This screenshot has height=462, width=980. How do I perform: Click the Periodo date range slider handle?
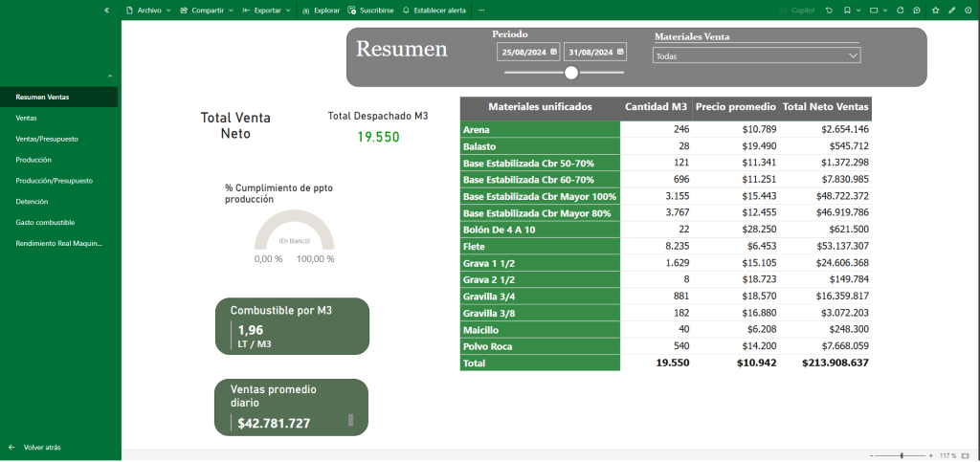(571, 73)
